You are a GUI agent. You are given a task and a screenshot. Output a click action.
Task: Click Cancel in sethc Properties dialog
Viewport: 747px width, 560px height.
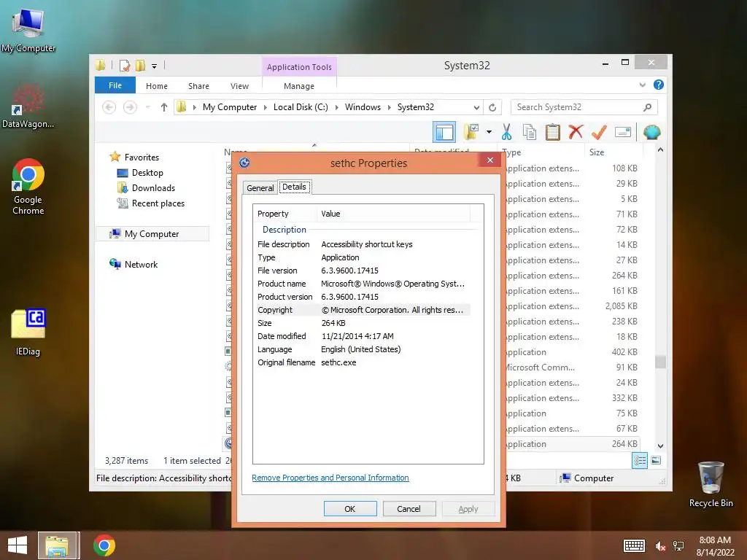click(409, 508)
